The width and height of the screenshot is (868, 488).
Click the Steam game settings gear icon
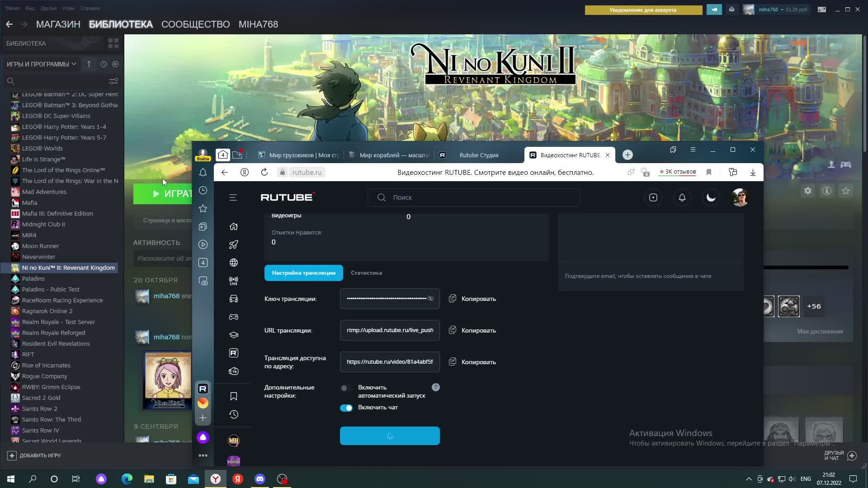(808, 191)
